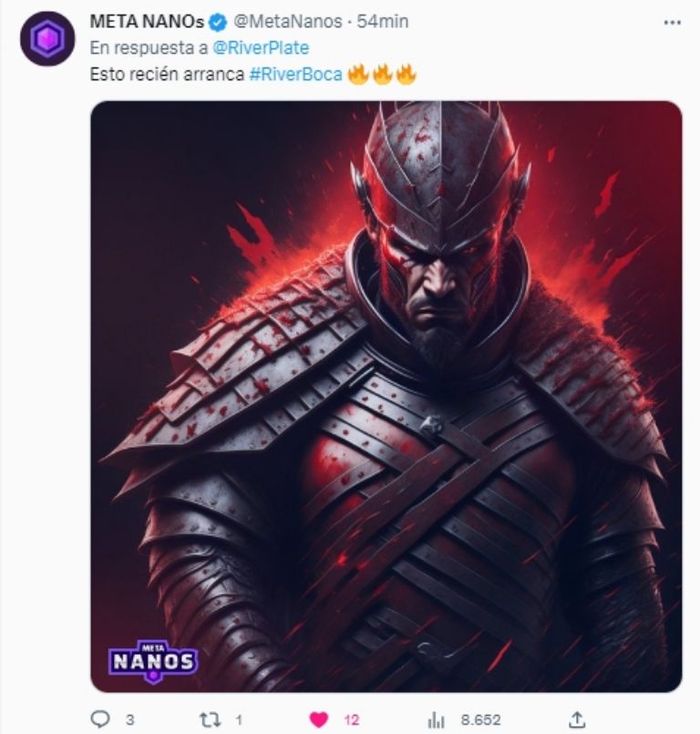
Task: Open the #RiverBoca hashtag
Action: tap(295, 76)
